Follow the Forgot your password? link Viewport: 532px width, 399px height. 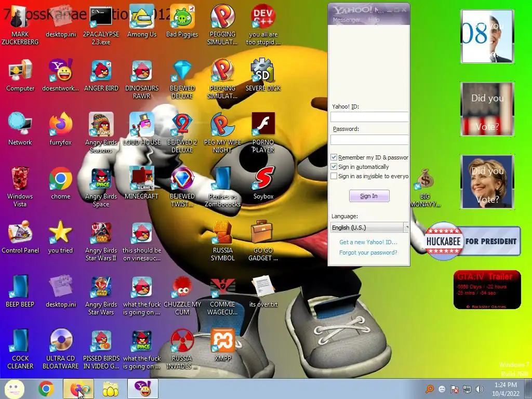[x=368, y=252]
